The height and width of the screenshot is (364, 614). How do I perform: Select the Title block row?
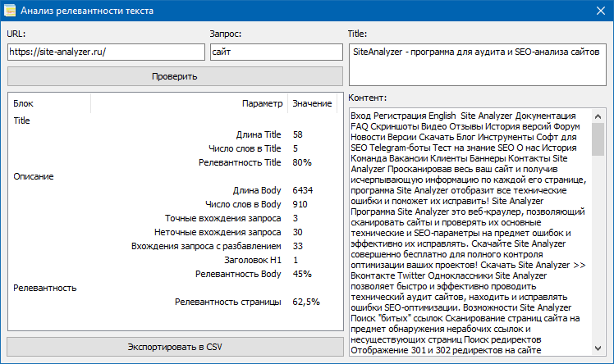click(x=175, y=121)
